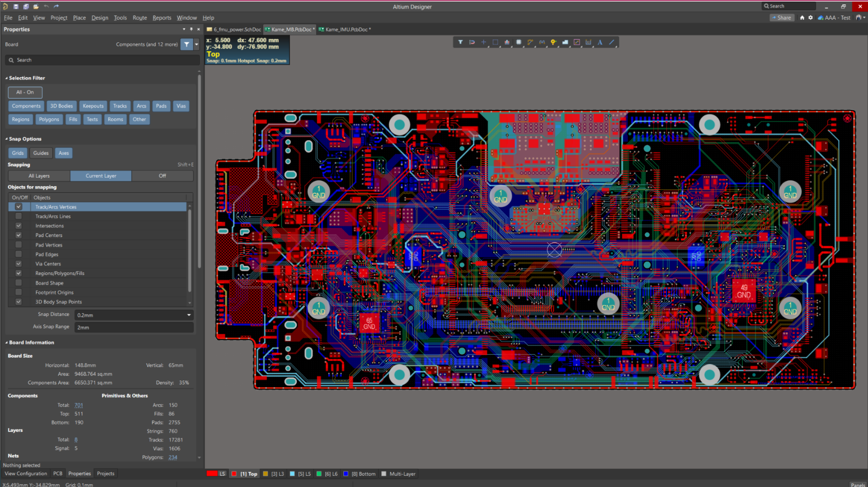
Task: Disable the Via Centers snapping checkbox
Action: click(x=19, y=263)
